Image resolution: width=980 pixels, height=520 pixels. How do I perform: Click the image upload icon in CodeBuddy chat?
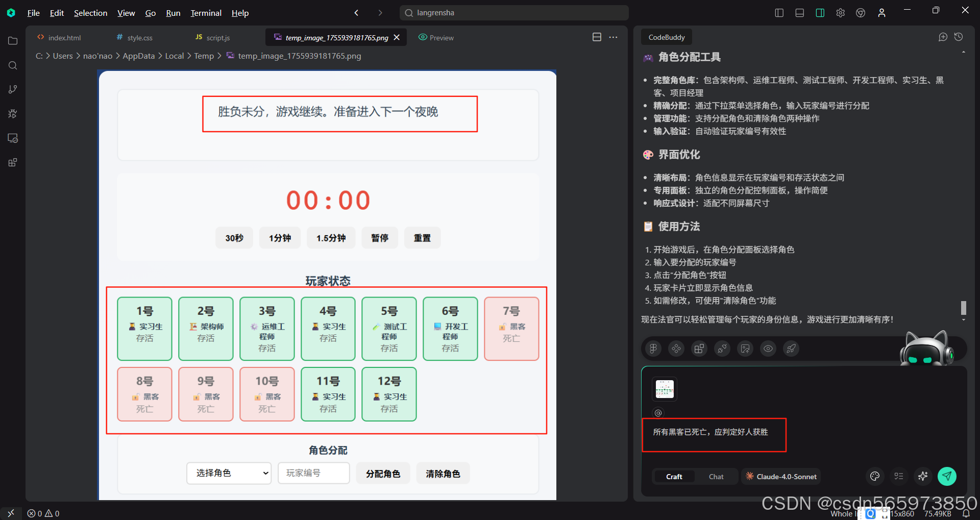[x=745, y=349]
